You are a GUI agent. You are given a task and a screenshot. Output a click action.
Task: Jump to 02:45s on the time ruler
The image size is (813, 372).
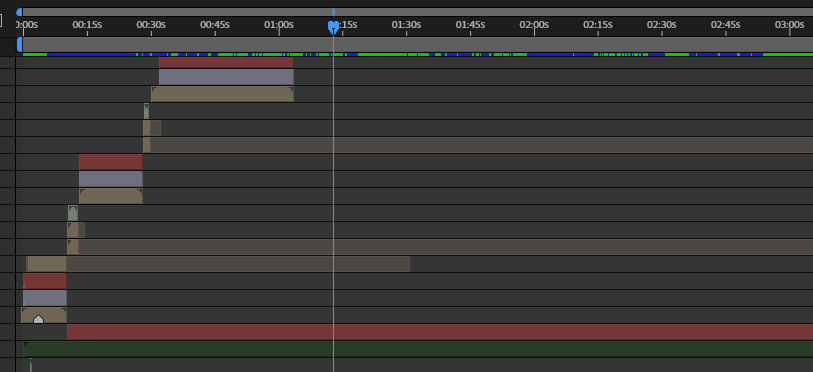725,25
